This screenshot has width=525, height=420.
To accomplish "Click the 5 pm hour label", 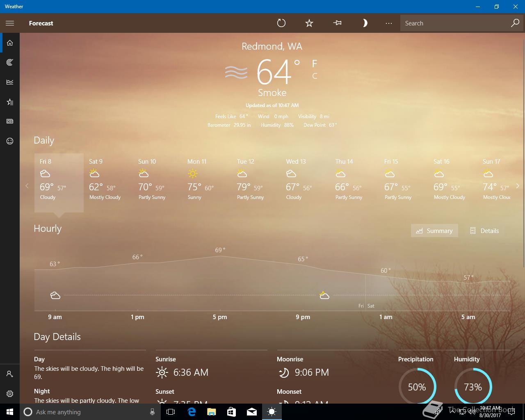I will click(x=220, y=317).
